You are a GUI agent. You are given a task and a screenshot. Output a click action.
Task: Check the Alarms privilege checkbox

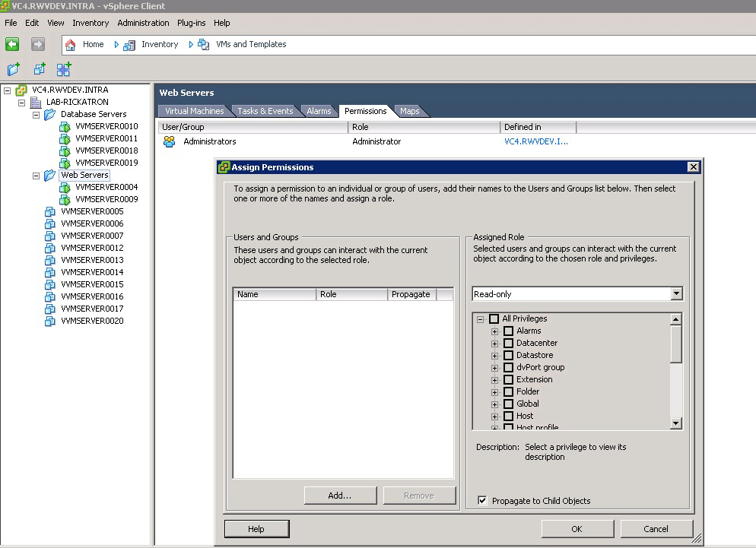508,331
